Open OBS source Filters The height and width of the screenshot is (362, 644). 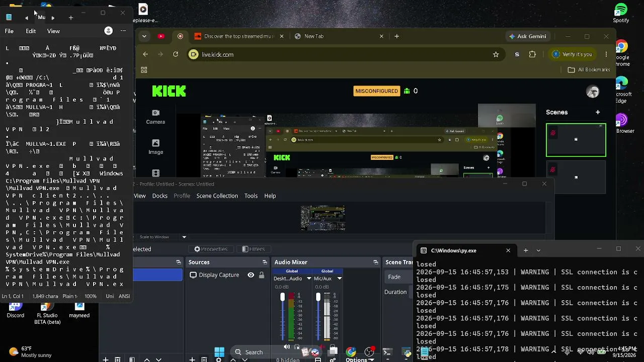tap(254, 249)
